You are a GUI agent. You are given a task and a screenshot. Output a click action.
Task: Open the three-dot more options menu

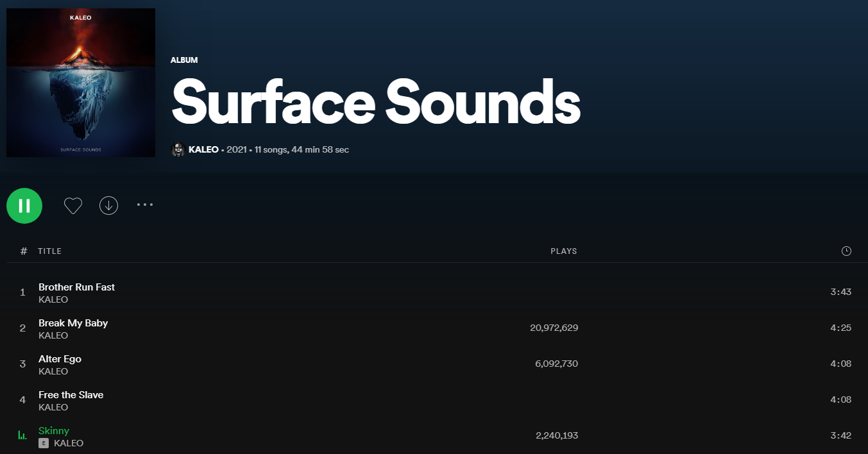145,205
